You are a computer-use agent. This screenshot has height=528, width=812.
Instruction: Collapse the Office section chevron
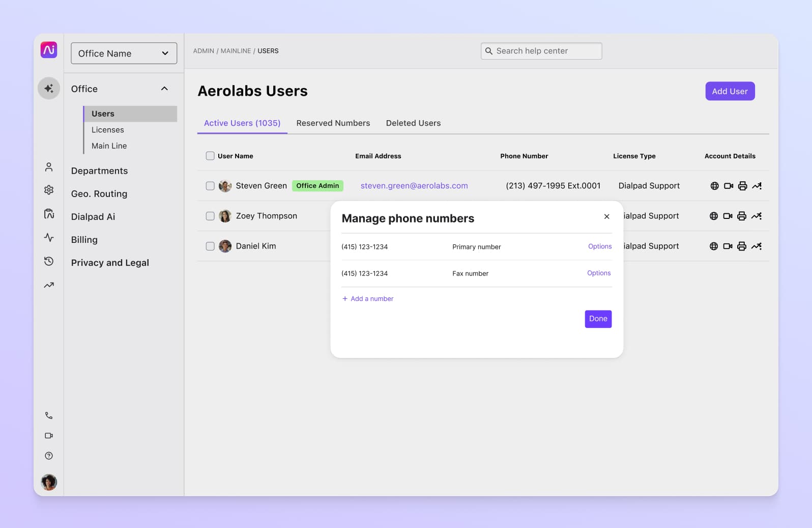164,89
